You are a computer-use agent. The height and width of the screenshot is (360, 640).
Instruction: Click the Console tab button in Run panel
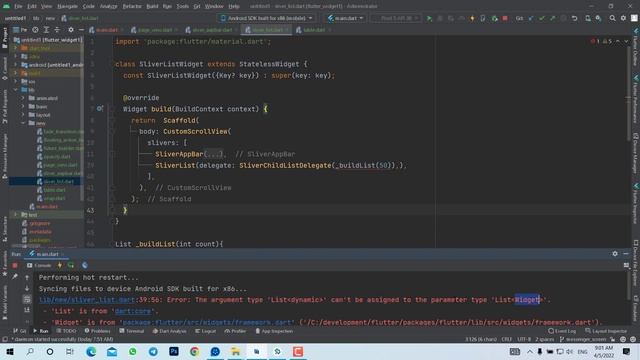[39, 266]
